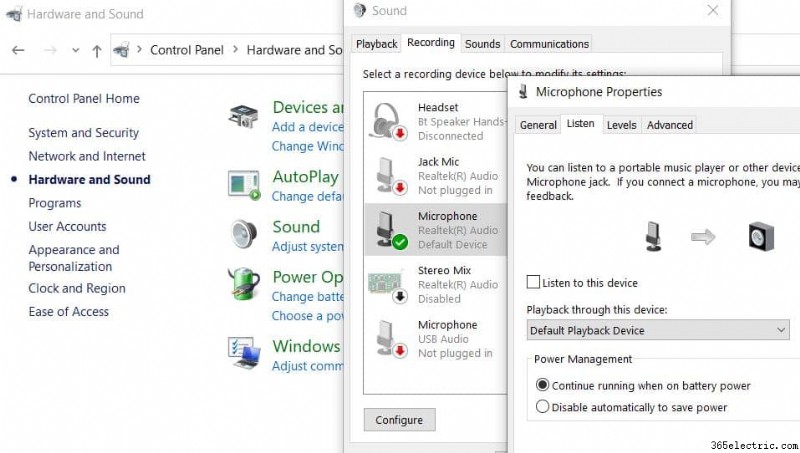Click the Back arrow in Control Panel
800x453 pixels.
(x=18, y=50)
